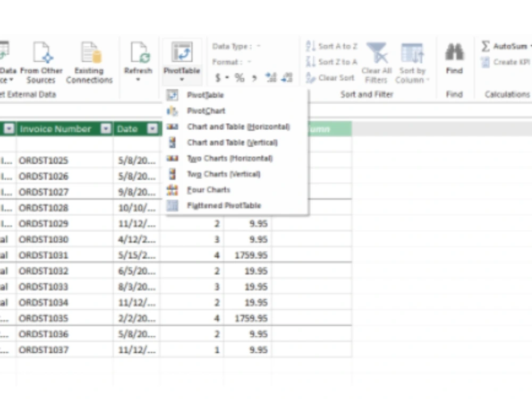Expand the currency symbol dropdown arrow

click(227, 78)
